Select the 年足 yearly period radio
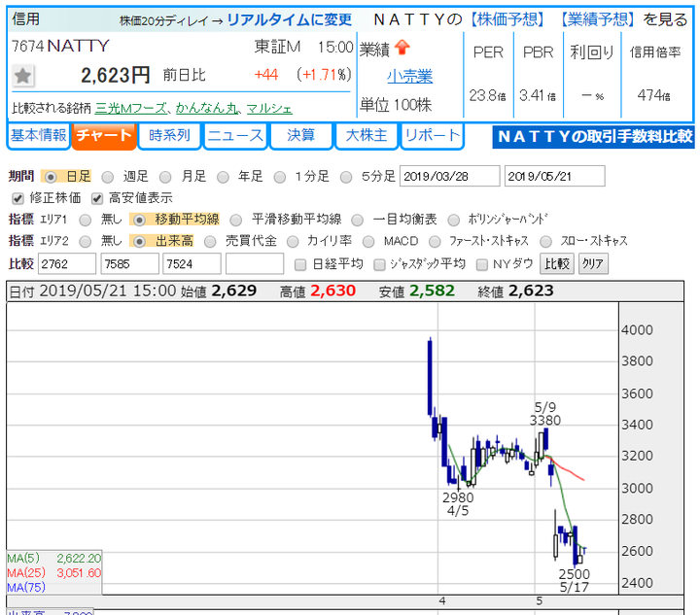This screenshot has height=615, width=700. pos(223,177)
